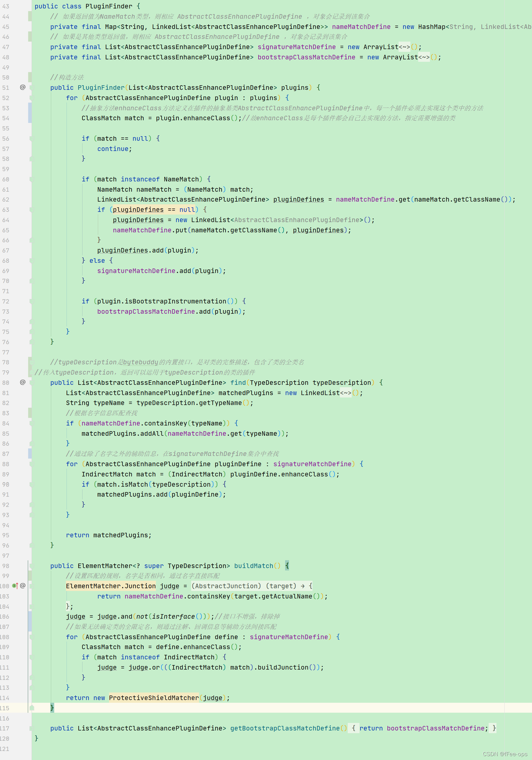Click the @ gutter icon on line 80
532x760 pixels.
[23, 382]
